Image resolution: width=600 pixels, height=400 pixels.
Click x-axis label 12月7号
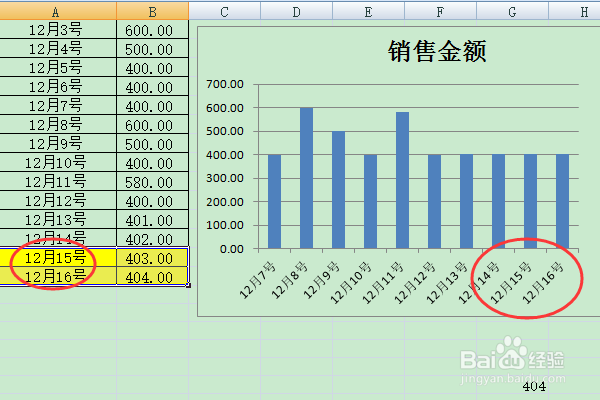point(257,280)
